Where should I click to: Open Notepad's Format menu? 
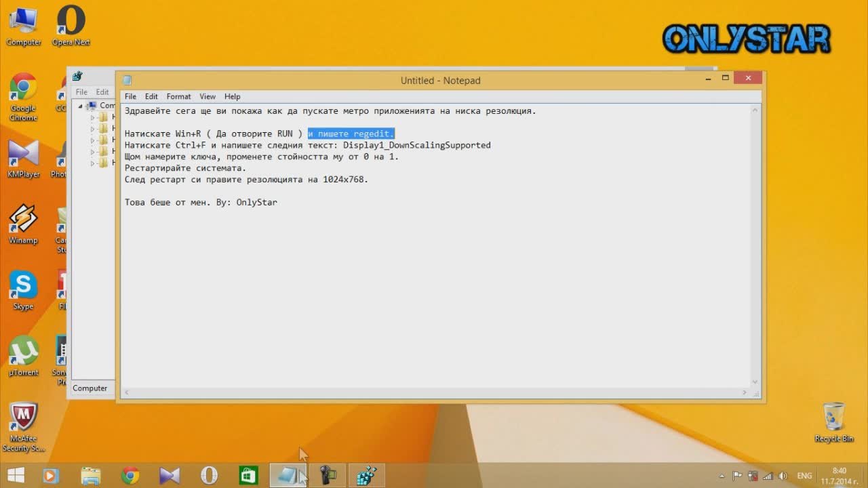(x=178, y=96)
